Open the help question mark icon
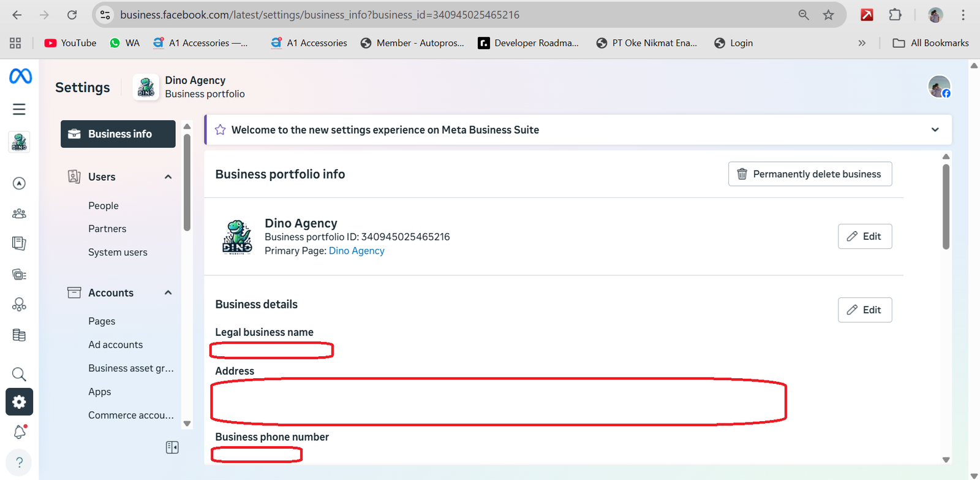This screenshot has width=980, height=480. (19, 462)
